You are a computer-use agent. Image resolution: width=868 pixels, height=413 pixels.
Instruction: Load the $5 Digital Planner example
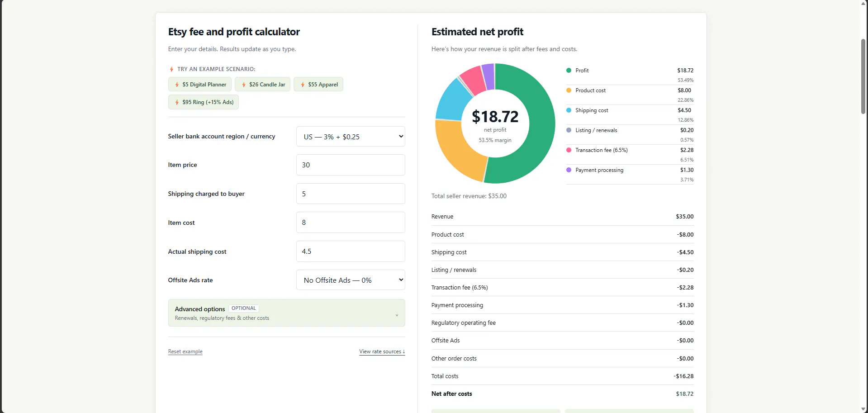coord(199,85)
